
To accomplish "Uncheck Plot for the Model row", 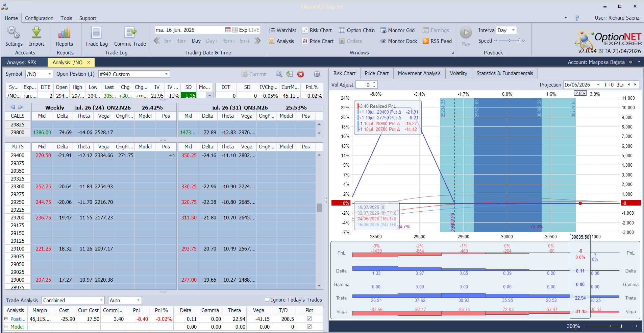I will pos(309,327).
